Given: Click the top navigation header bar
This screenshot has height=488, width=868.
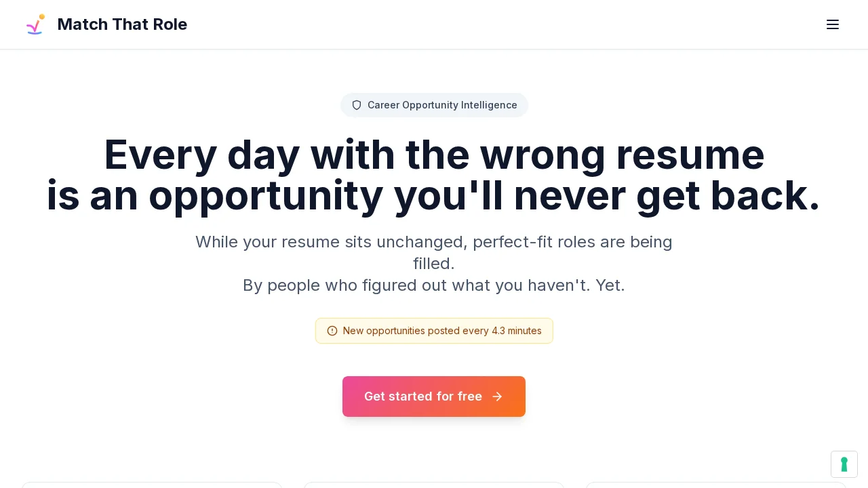Looking at the screenshot, I should click(434, 24).
